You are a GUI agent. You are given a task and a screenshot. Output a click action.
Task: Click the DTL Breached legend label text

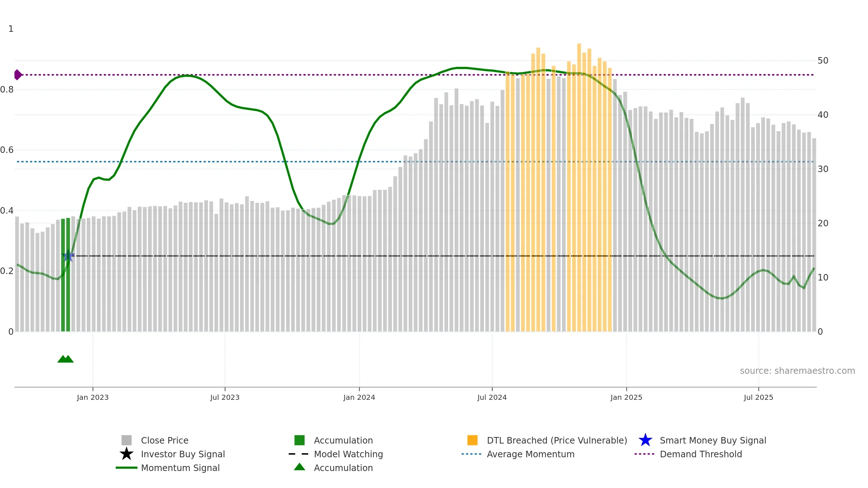tap(557, 440)
